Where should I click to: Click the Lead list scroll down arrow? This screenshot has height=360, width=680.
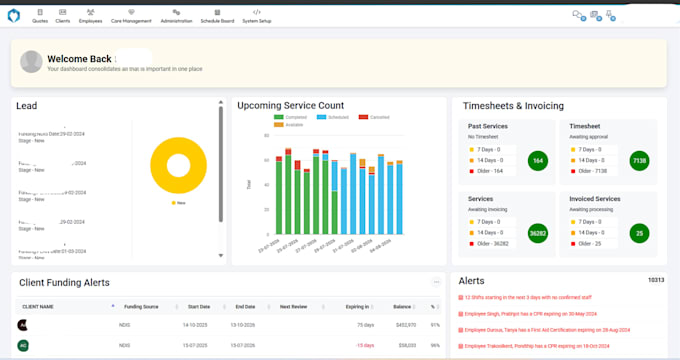(221, 255)
